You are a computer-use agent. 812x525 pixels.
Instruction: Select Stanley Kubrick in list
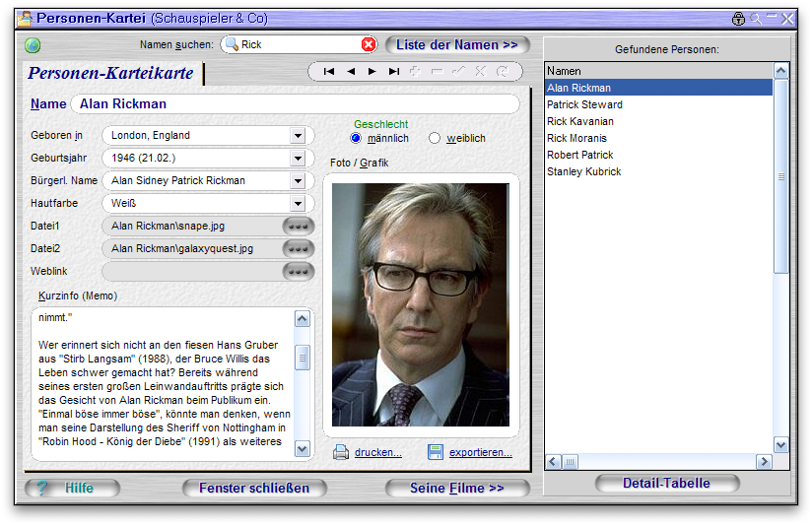(658, 171)
